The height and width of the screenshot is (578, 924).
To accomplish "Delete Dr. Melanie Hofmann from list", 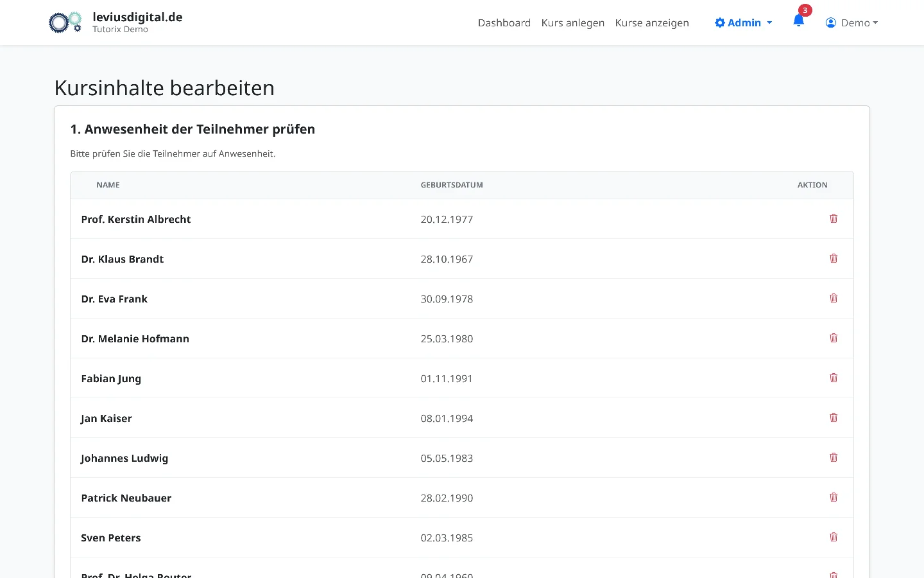I will [x=834, y=338].
